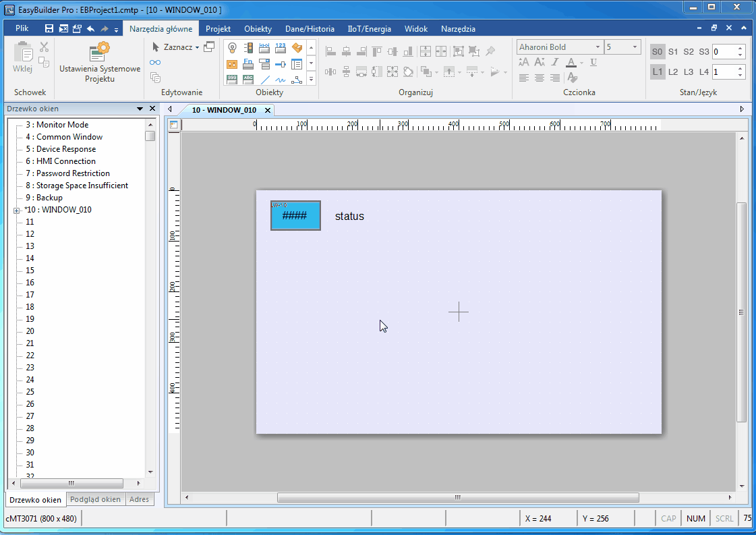Open Drzewko okien panel options arrow
Screen dimensions: 756x535
coord(140,109)
